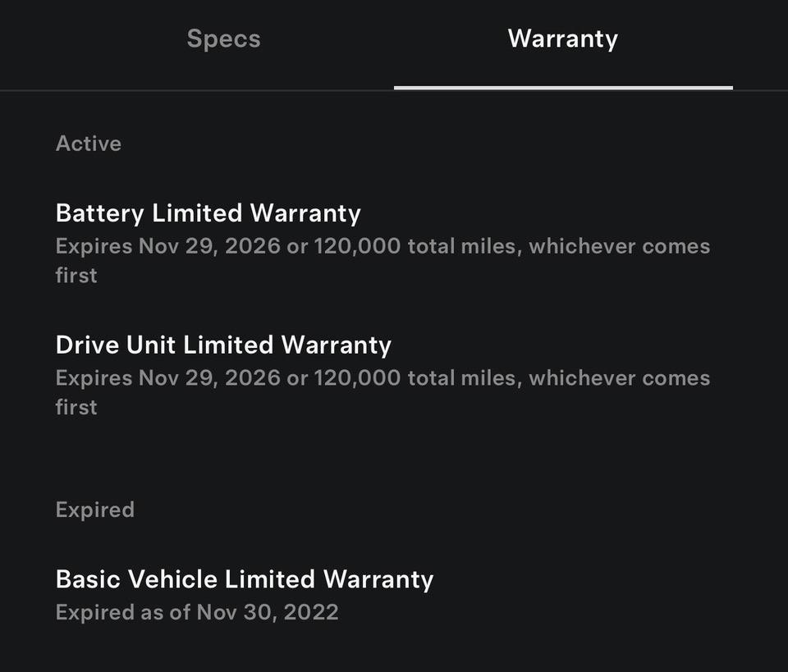
Task: Click Nov 29, 2026 date under Battery warranty
Action: tap(208, 246)
